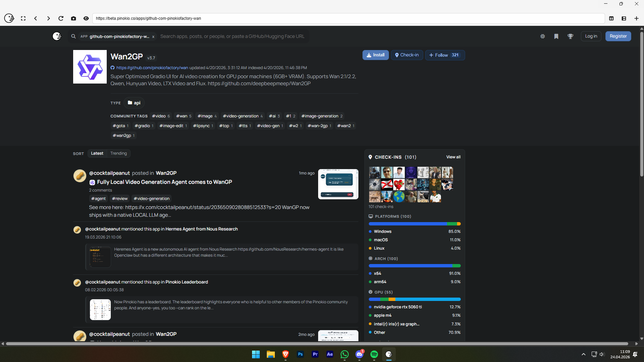Click the eye icon in toolbar
Viewport: 644px width, 362px height.
coord(86,18)
